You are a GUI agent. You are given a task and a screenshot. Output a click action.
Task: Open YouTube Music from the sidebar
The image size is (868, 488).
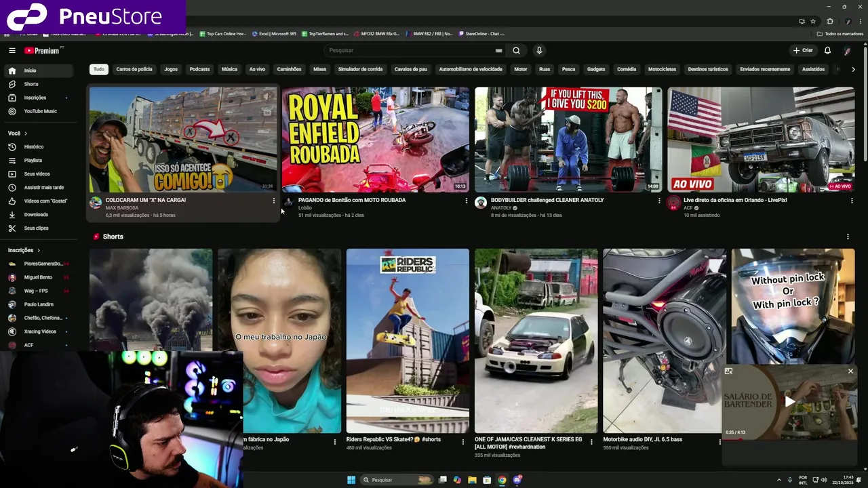click(39, 111)
